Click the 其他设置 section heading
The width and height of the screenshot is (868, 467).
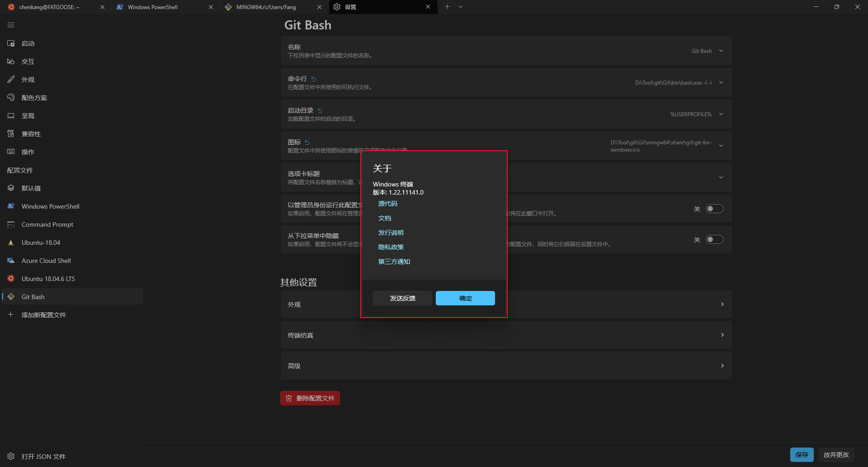(298, 282)
